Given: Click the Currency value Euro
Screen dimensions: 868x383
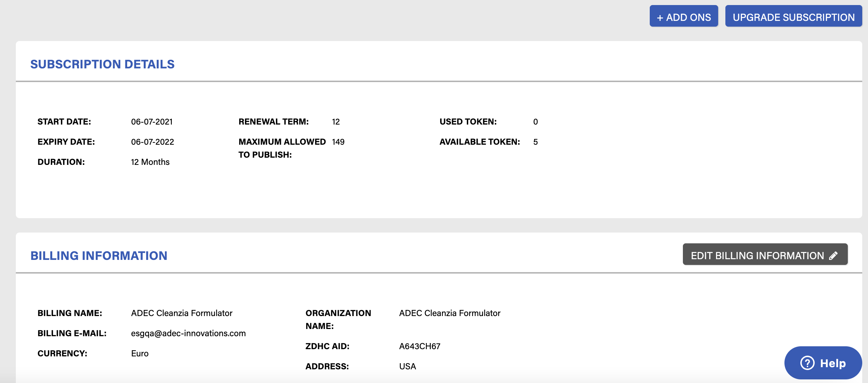Looking at the screenshot, I should tap(140, 353).
